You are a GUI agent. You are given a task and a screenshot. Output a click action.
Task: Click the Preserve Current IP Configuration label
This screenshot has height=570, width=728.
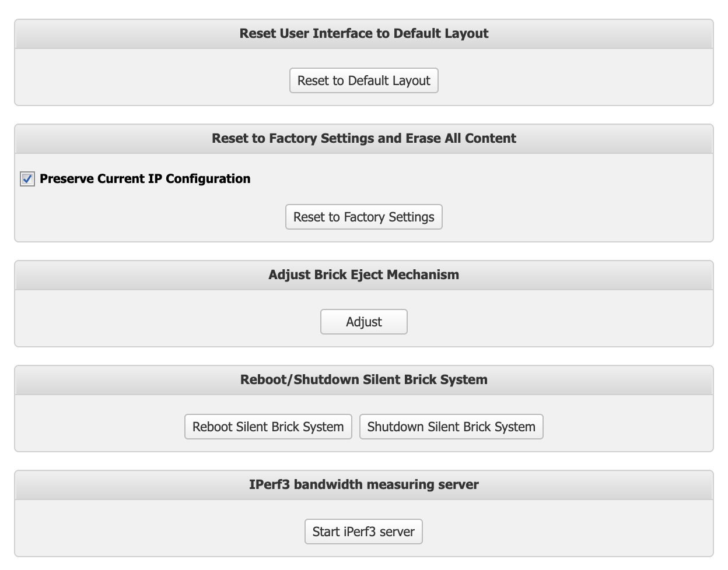click(145, 179)
